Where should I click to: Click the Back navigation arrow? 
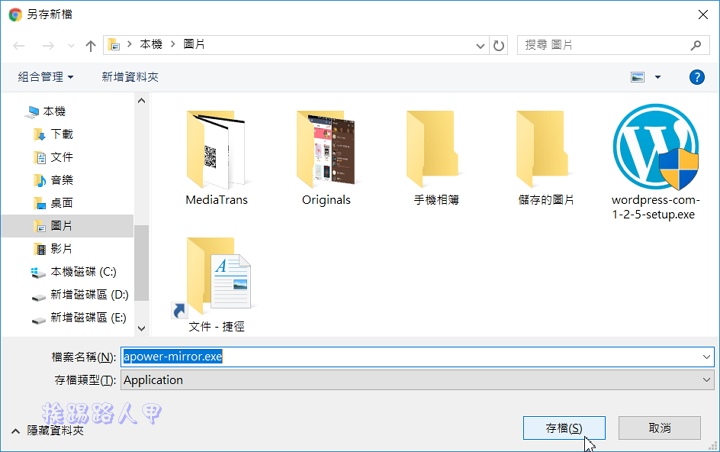[x=19, y=45]
